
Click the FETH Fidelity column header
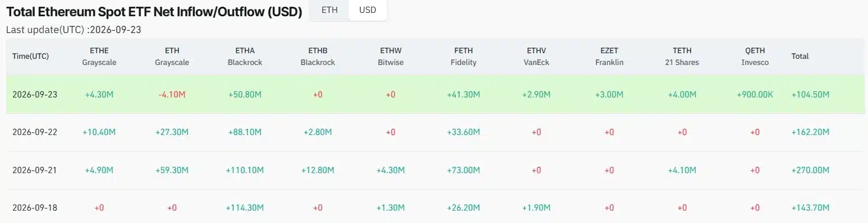pyautogui.click(x=463, y=57)
